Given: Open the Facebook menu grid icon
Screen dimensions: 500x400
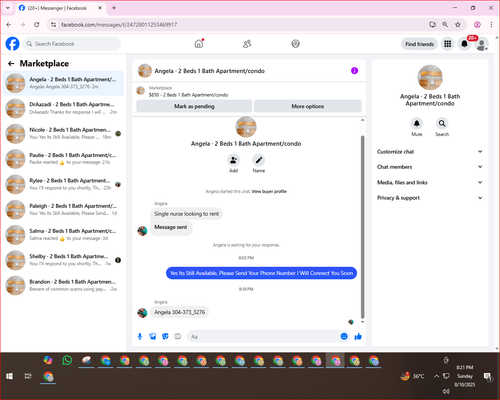Looking at the screenshot, I should [x=448, y=44].
